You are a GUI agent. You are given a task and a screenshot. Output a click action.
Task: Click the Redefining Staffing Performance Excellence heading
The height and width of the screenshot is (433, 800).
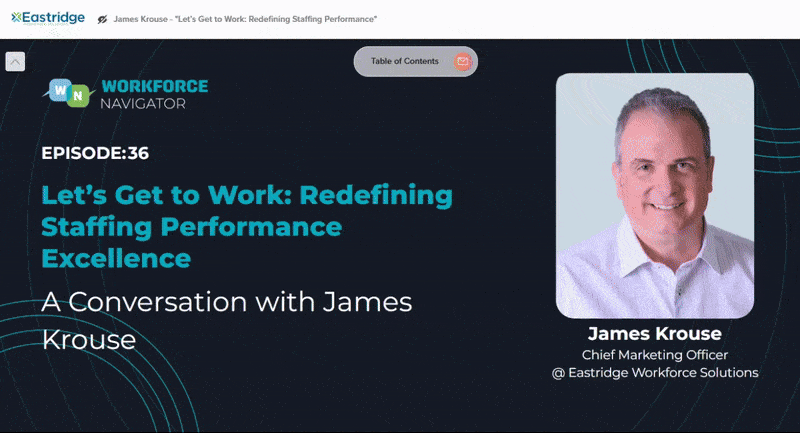(x=247, y=226)
